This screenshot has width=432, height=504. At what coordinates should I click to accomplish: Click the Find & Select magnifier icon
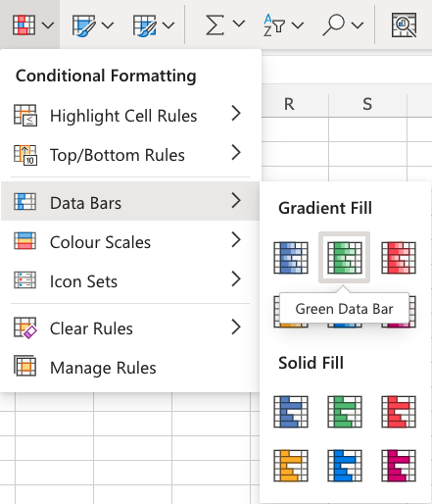[x=334, y=25]
